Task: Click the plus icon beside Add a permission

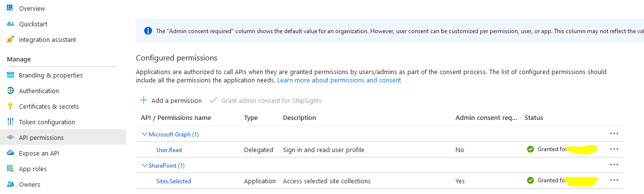Action: point(144,100)
